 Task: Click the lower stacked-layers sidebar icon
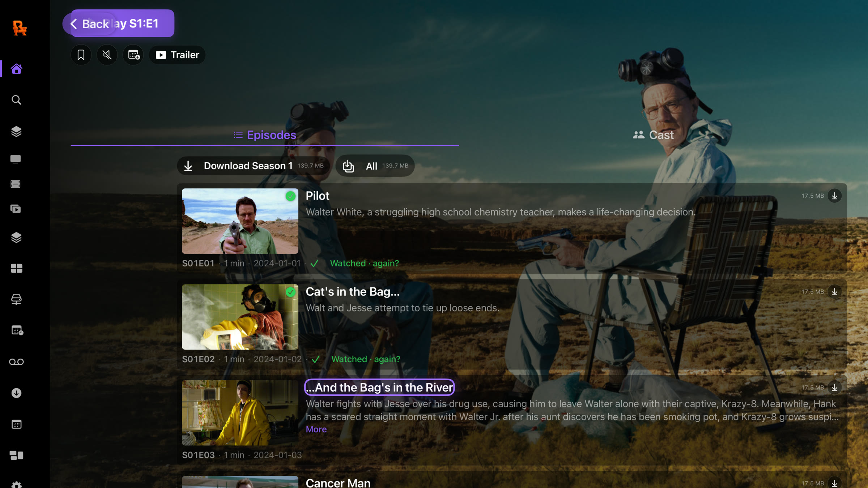[16, 237]
